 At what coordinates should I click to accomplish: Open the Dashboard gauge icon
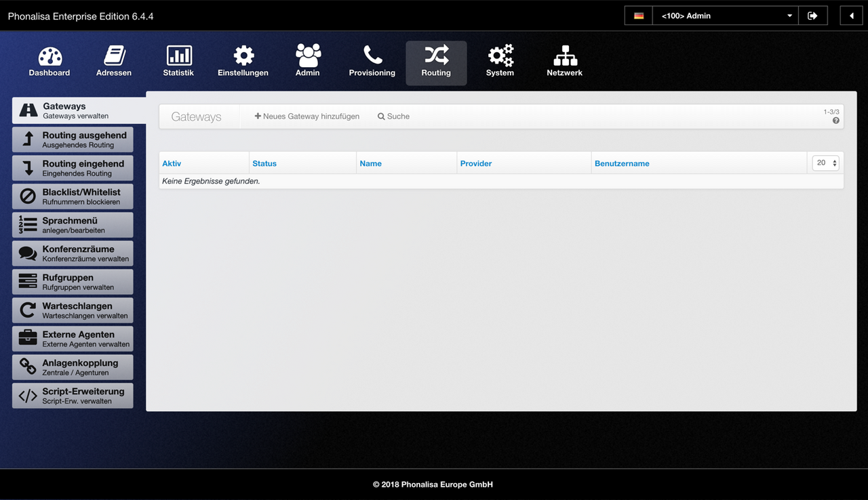(x=50, y=56)
